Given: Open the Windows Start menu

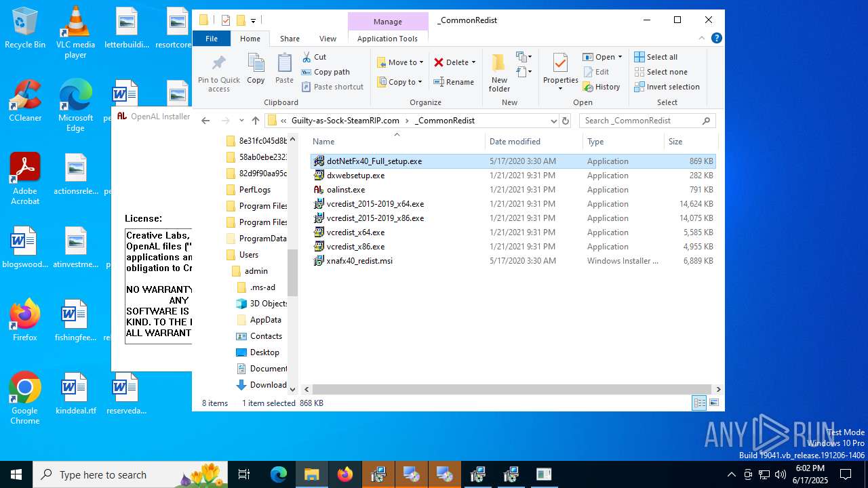Looking at the screenshot, I should [16, 474].
